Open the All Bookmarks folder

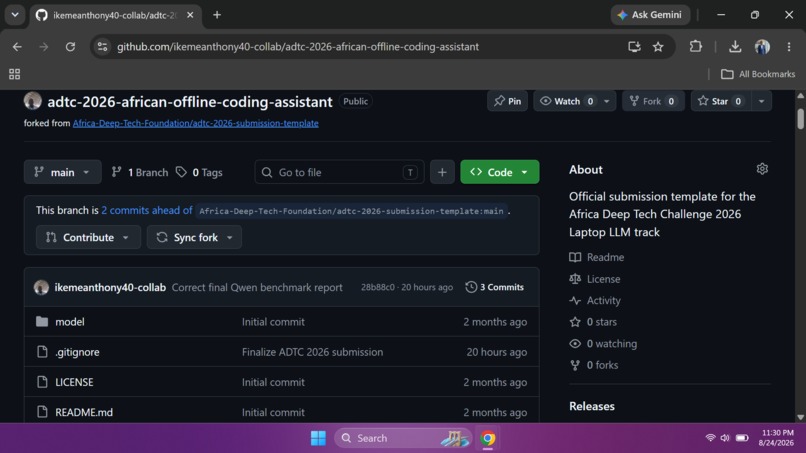[758, 74]
